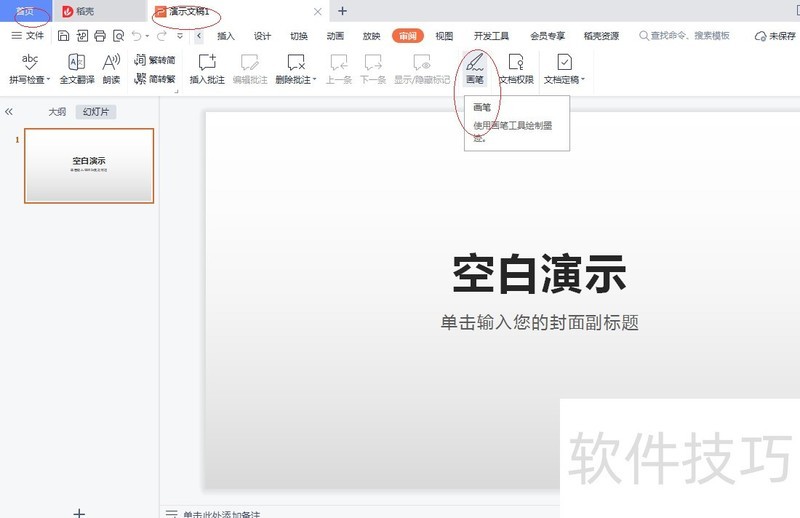Click the 空白演示 title placeholder
800x518 pixels.
click(539, 275)
